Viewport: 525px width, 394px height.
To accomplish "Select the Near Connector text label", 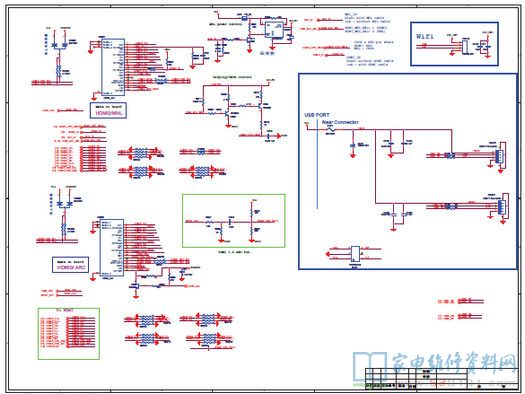I will tap(340, 122).
